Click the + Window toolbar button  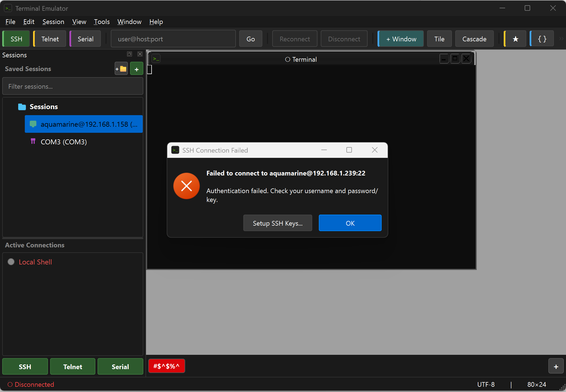(x=401, y=39)
